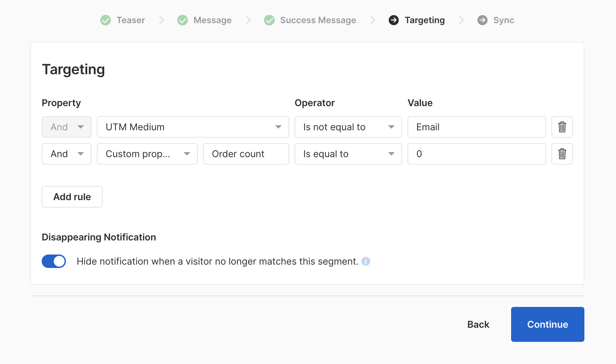Click the Back button
The width and height of the screenshot is (616, 364).
(x=478, y=324)
